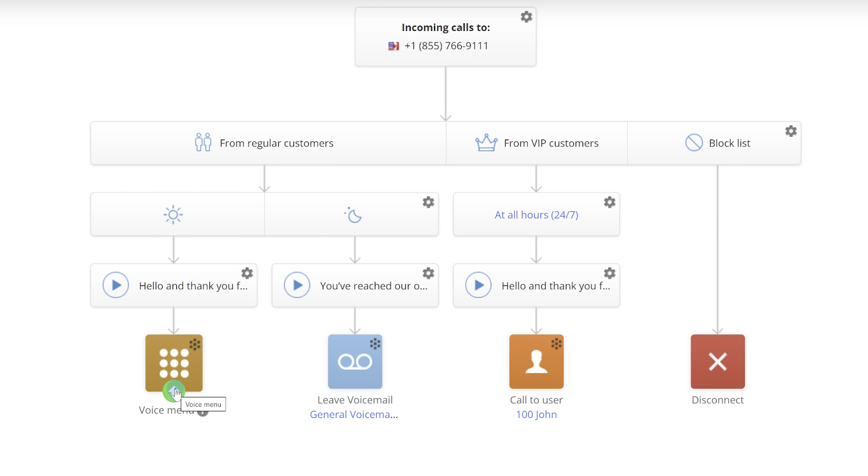
Task: Open the Voice menu action tile
Action: (x=174, y=358)
